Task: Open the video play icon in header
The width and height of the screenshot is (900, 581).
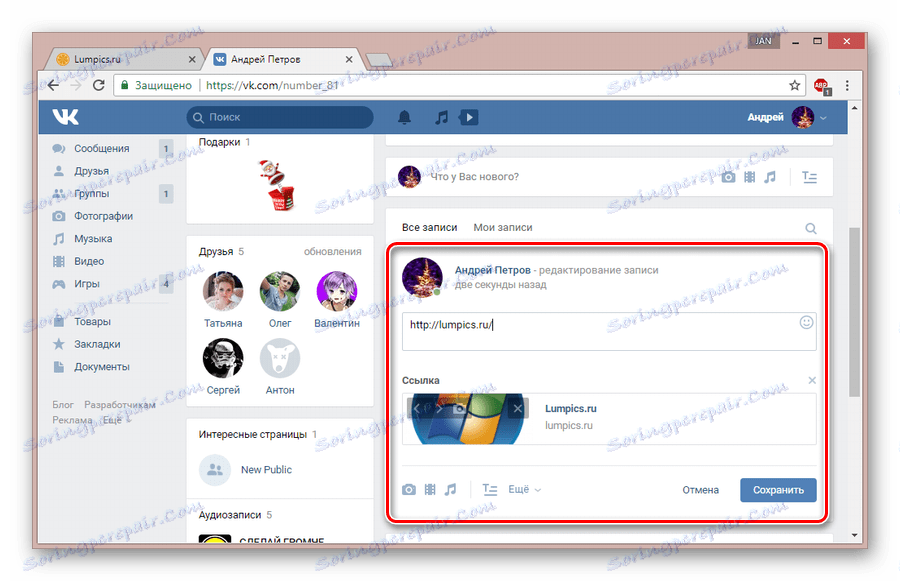Action: point(469,118)
